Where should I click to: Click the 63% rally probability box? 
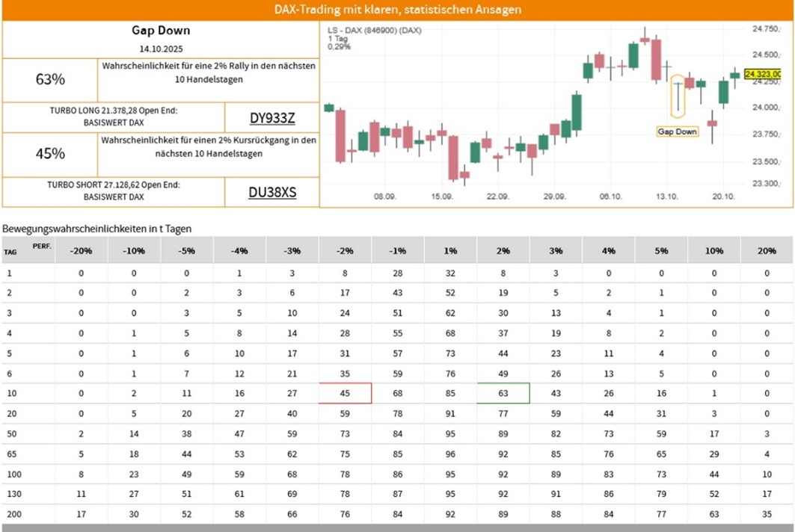(x=50, y=79)
